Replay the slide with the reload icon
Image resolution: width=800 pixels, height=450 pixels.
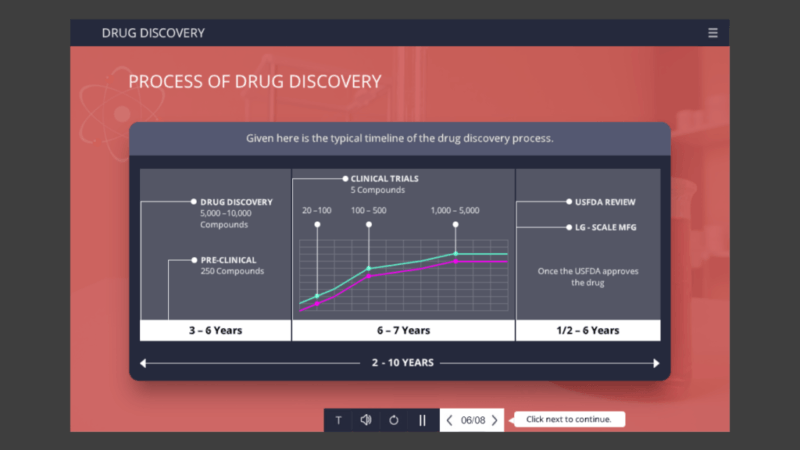(x=394, y=420)
